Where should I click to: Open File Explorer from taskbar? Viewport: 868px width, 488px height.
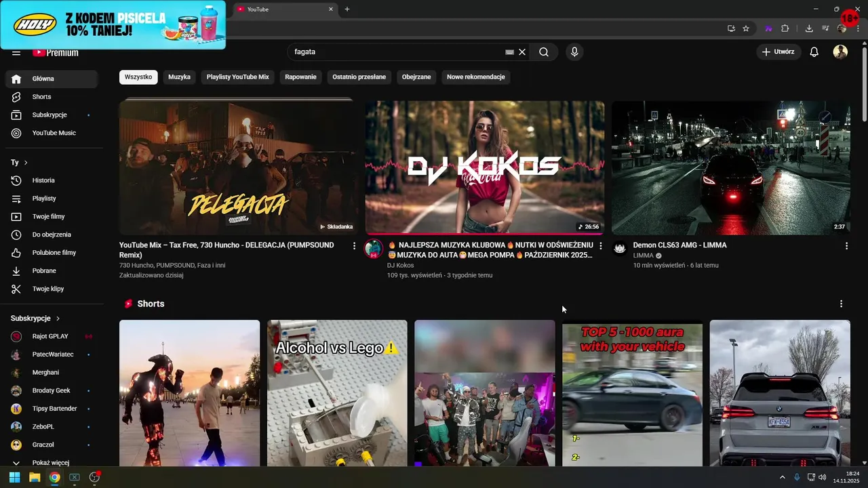[35, 477]
